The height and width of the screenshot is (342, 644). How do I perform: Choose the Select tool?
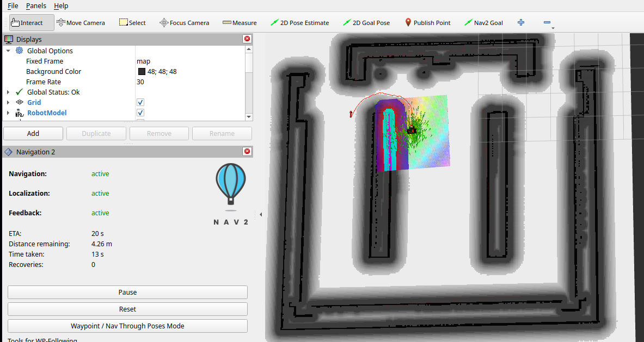click(132, 23)
